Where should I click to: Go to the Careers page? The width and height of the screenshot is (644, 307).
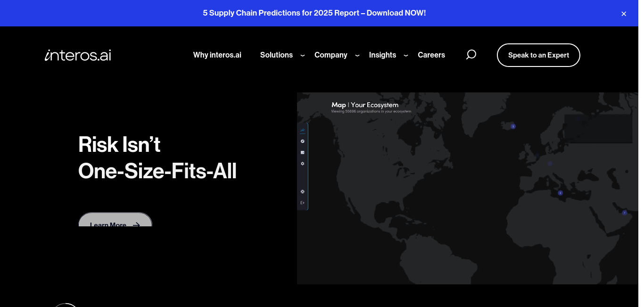(x=431, y=55)
